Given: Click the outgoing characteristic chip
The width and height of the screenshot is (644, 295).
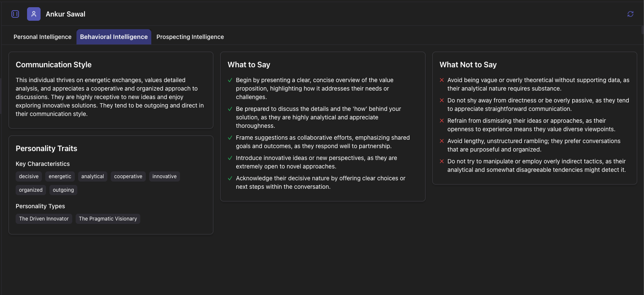Looking at the screenshot, I should (x=63, y=190).
